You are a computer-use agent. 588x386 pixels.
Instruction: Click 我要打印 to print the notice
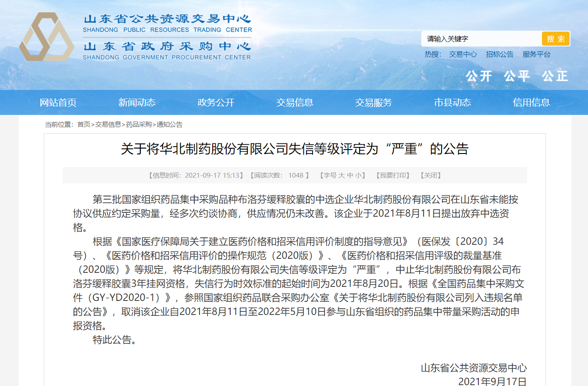tap(392, 175)
